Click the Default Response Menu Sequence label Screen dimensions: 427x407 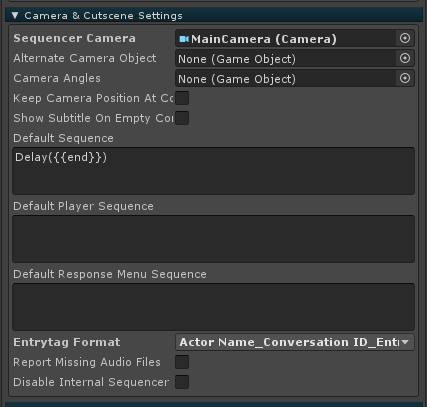pyautogui.click(x=110, y=274)
